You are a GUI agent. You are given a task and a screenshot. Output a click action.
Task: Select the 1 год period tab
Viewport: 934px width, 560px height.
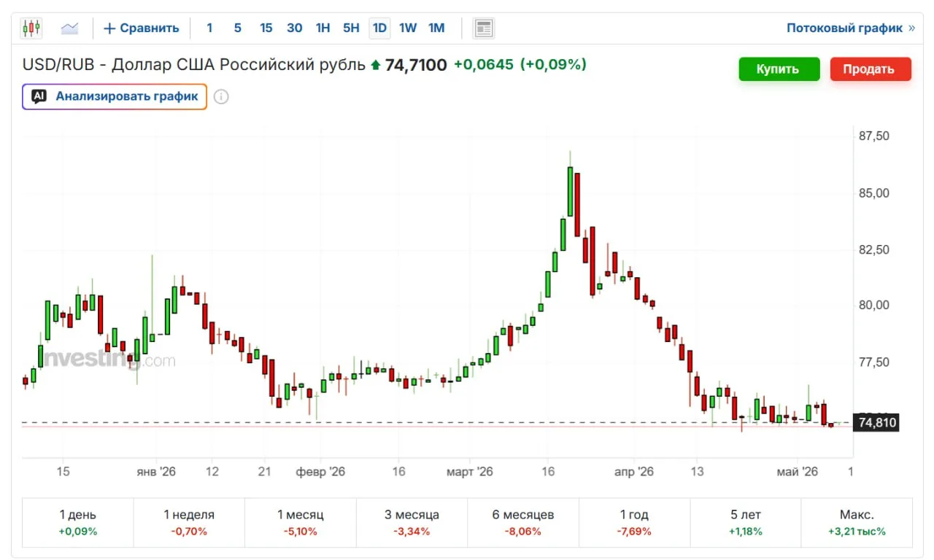[634, 522]
